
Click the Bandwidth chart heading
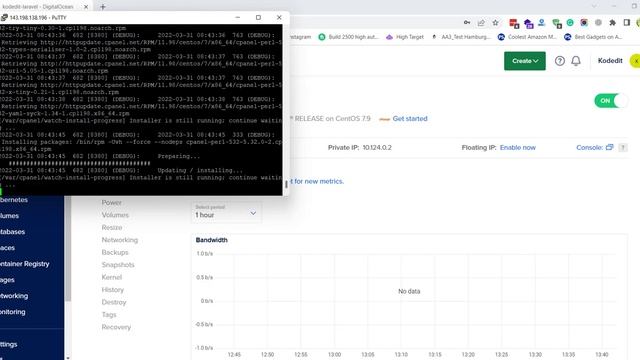tap(211, 240)
